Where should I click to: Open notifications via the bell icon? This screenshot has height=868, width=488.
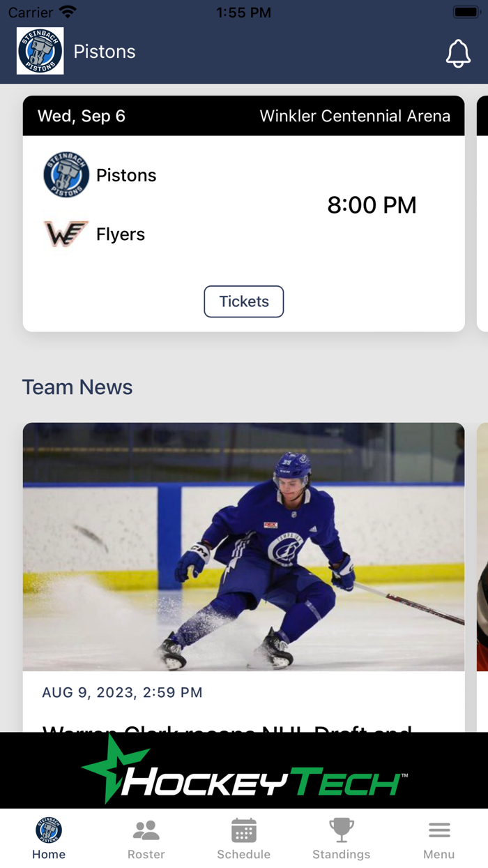coord(458,52)
